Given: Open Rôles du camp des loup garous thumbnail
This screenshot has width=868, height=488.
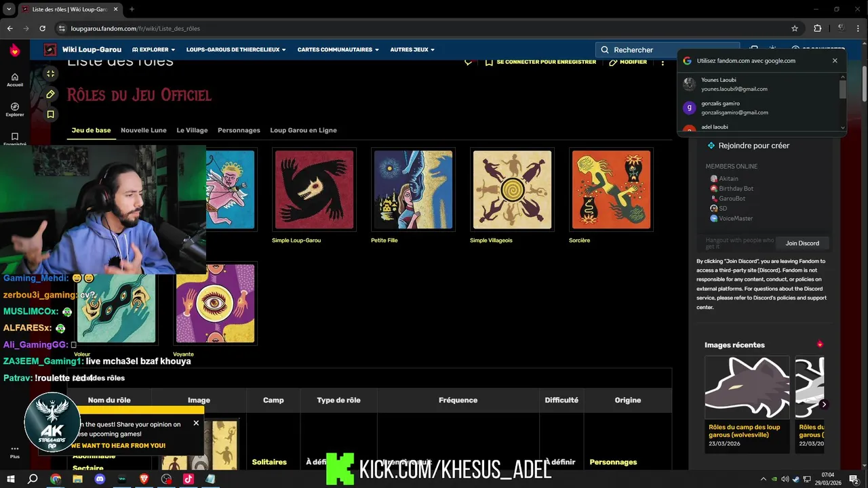Looking at the screenshot, I should (747, 388).
